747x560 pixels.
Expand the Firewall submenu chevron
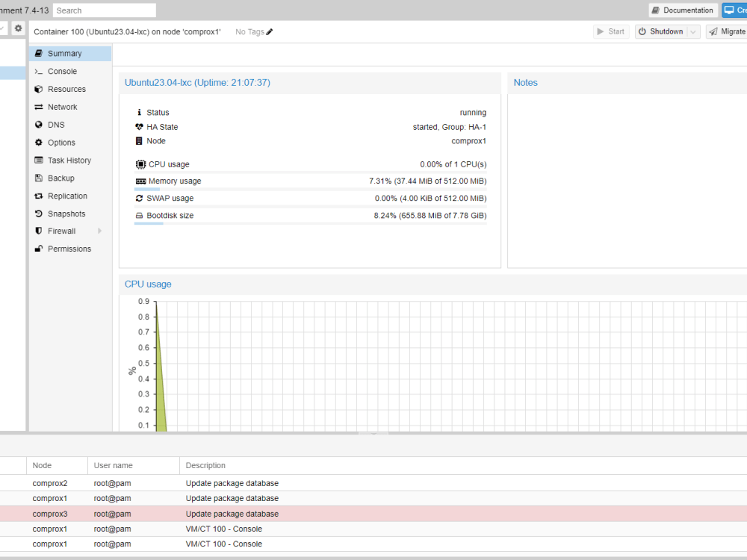tap(98, 231)
